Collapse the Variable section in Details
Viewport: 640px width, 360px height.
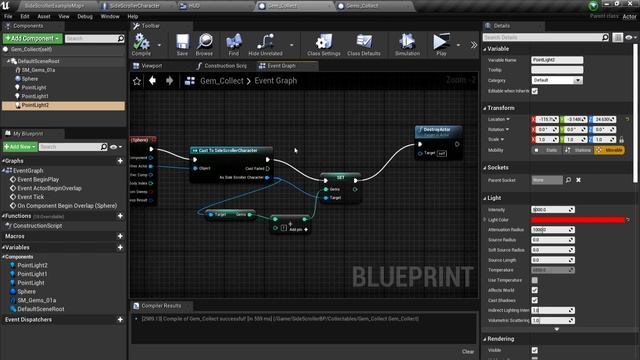pyautogui.click(x=485, y=49)
